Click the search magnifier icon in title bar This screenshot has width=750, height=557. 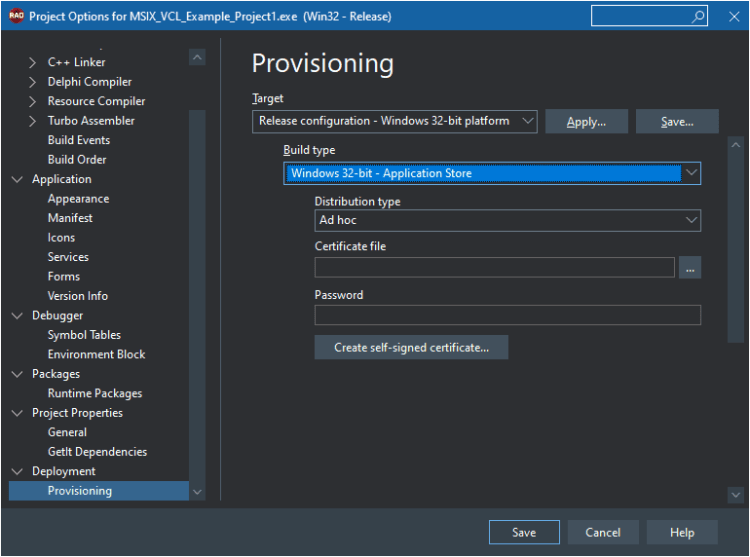[698, 16]
